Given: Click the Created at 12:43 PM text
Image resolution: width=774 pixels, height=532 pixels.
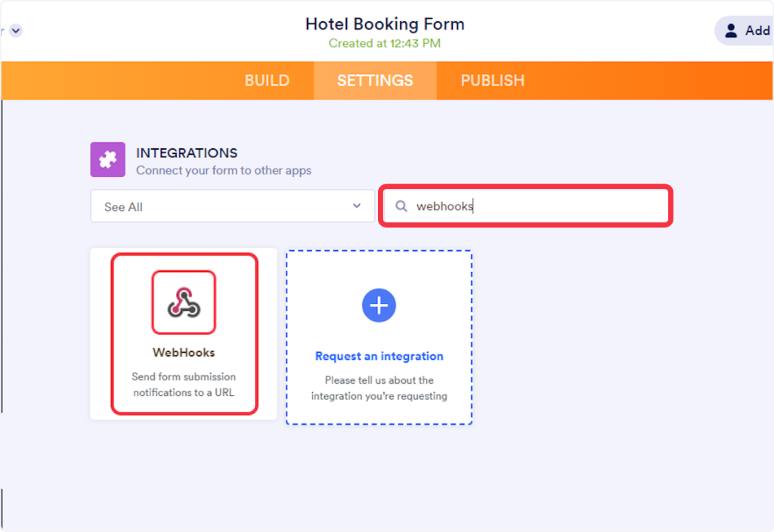Looking at the screenshot, I should coord(385,43).
